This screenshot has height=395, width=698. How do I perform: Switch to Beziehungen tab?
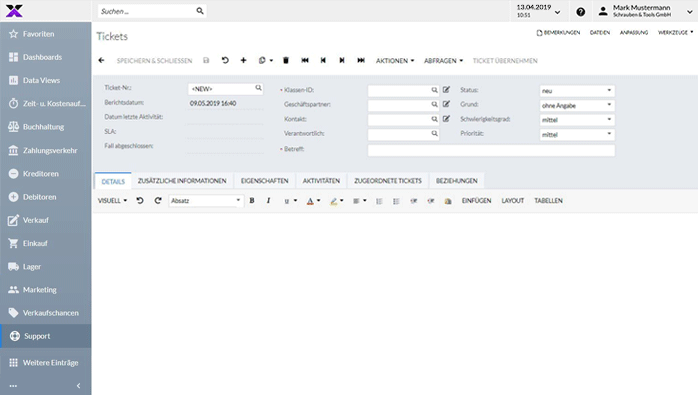click(457, 181)
